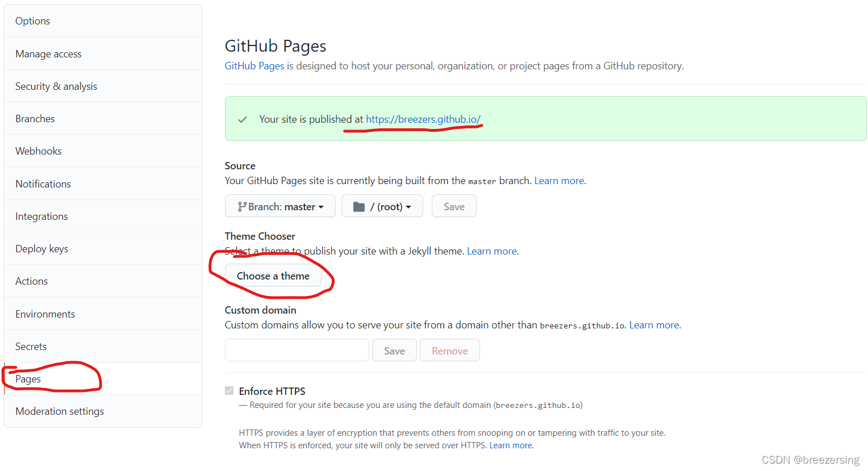Image resolution: width=868 pixels, height=471 pixels.
Task: Click the Enforce HTTPS label text
Action: pyautogui.click(x=272, y=391)
